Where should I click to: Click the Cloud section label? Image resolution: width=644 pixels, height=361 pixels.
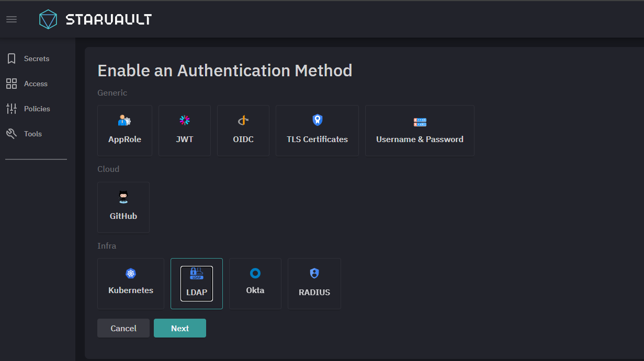pos(108,169)
